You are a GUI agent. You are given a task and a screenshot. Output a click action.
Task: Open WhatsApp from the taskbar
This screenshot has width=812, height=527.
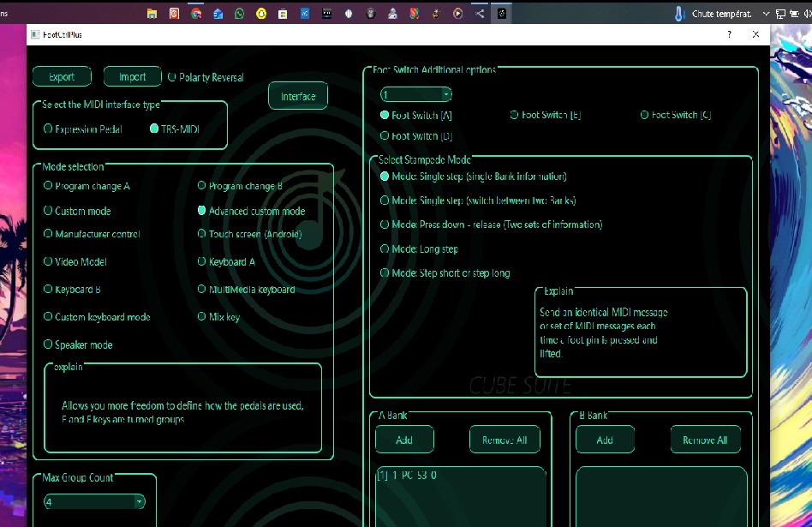[x=239, y=14]
